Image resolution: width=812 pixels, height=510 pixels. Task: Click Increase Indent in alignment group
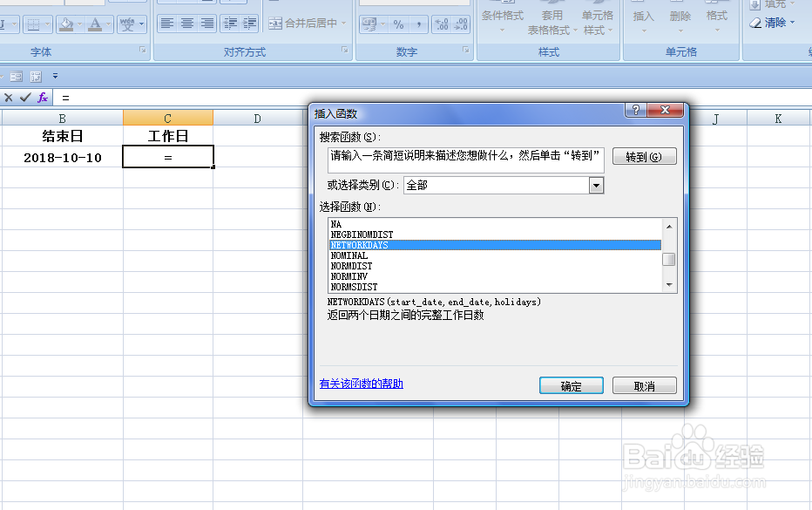pyautogui.click(x=250, y=24)
